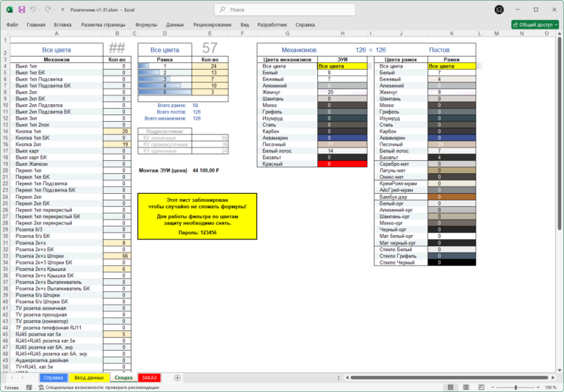The width and height of the screenshot is (564, 392).
Task: Click the zoom in plus button
Action: click(x=538, y=388)
